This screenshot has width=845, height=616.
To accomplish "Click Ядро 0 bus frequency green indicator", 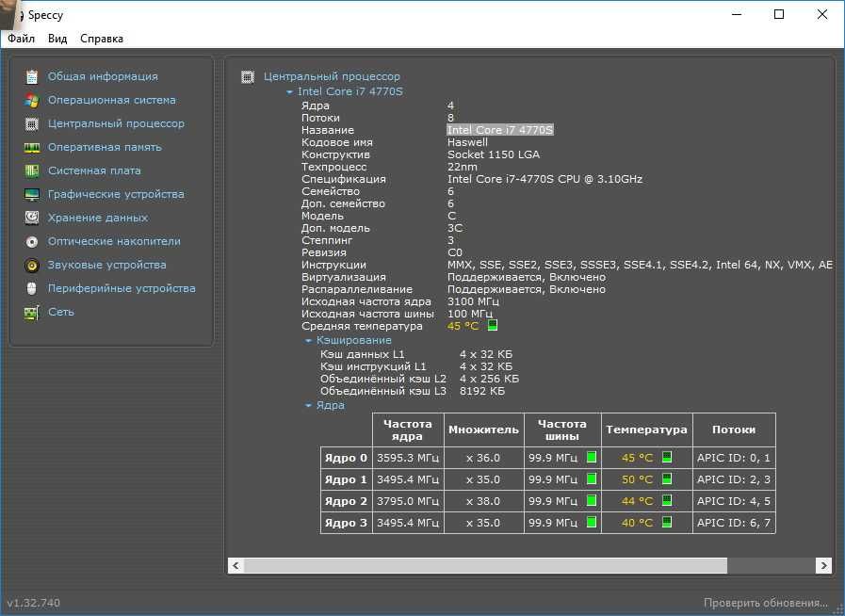I will (x=592, y=457).
